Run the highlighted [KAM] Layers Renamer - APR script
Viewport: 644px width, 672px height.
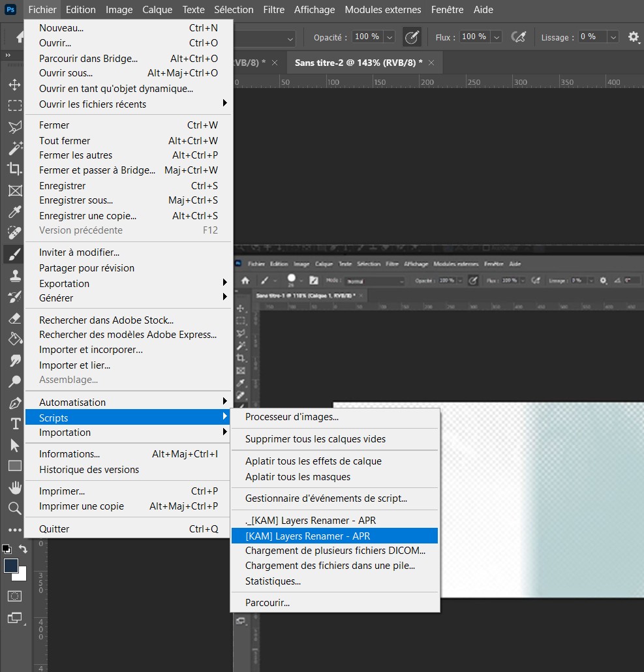point(335,536)
